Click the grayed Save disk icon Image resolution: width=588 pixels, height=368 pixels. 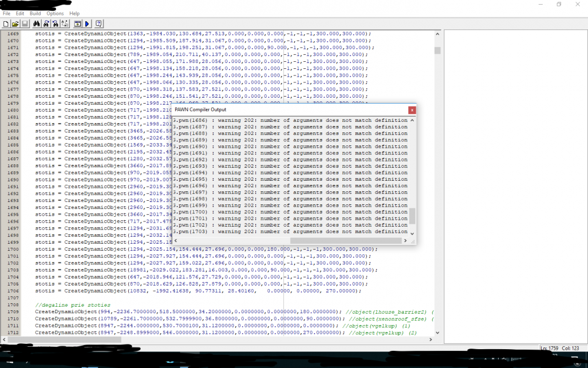(25, 24)
